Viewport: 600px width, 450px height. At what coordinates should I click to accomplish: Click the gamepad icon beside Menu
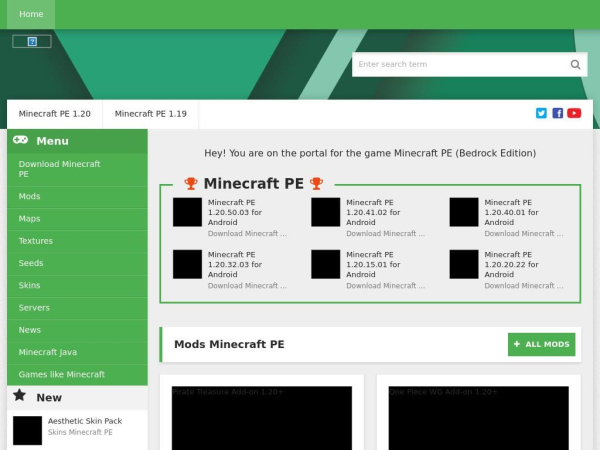tap(20, 140)
